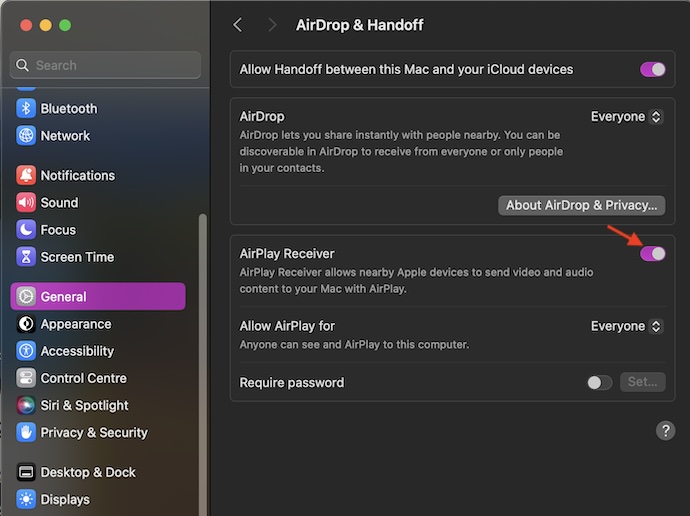
Task: Go back using the left chevron
Action: point(238,25)
